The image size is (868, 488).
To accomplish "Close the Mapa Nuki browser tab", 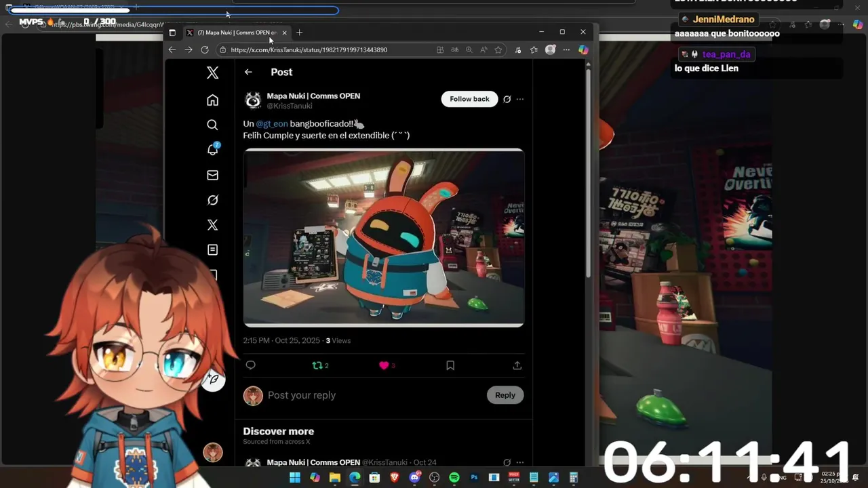I will coord(284,33).
